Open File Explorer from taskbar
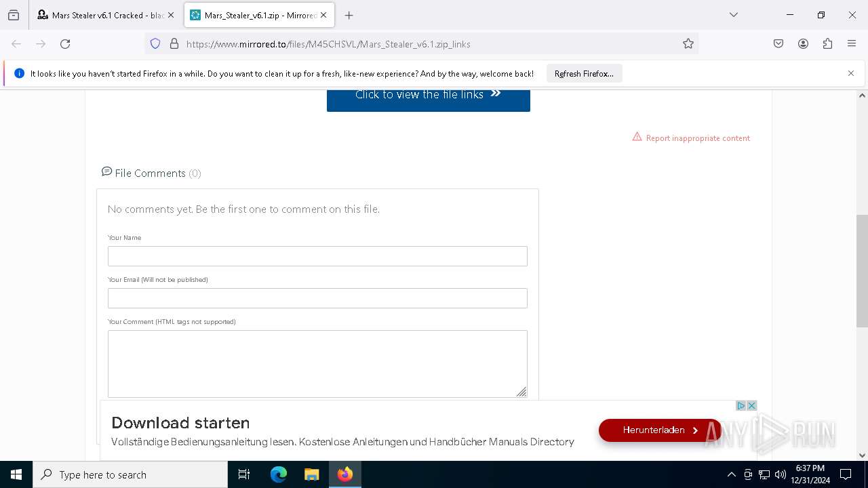Viewport: 868px width, 488px height. (x=311, y=474)
